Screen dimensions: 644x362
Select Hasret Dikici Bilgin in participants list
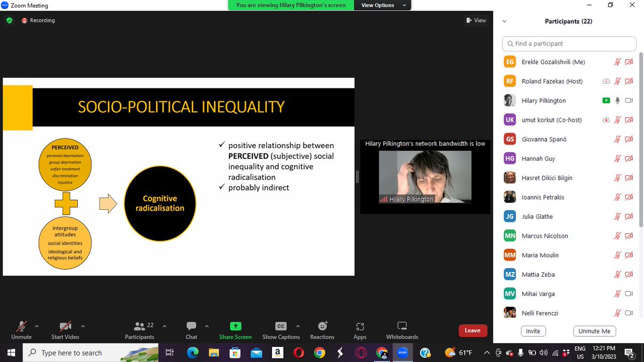569,178
